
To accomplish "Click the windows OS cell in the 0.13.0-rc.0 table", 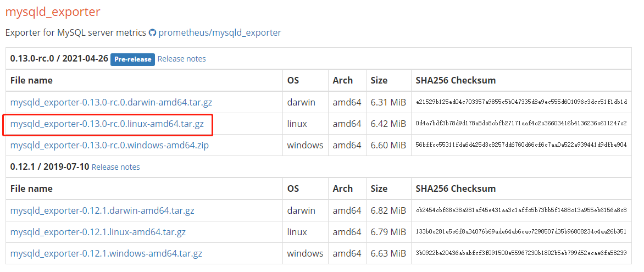I will coord(305,145).
